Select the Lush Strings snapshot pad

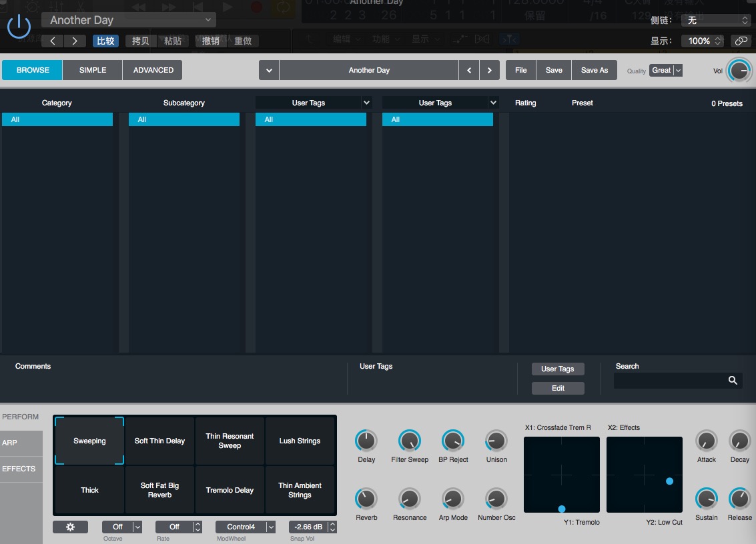click(x=300, y=441)
